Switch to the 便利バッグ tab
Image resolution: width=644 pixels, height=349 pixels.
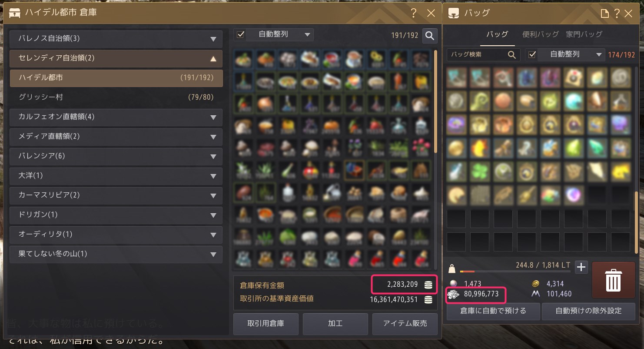coord(540,34)
